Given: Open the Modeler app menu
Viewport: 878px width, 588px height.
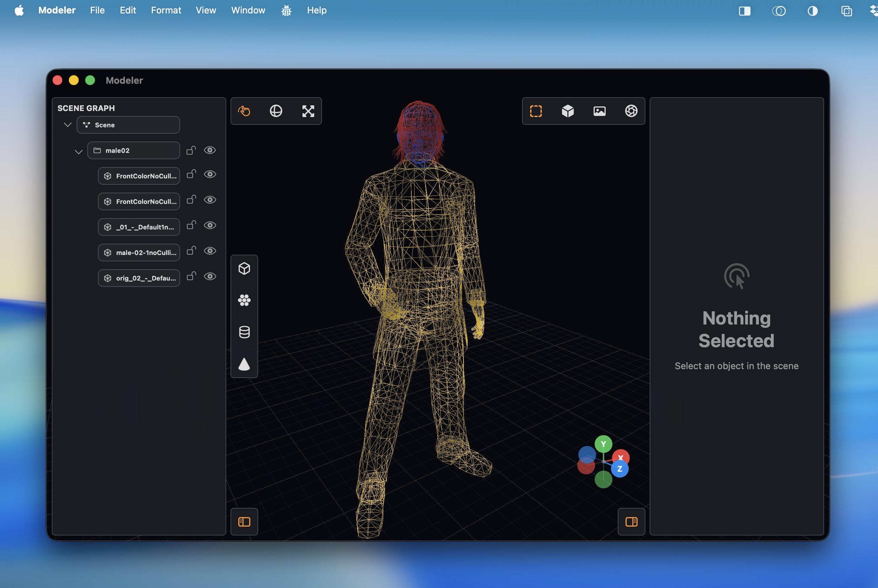Looking at the screenshot, I should [x=57, y=11].
